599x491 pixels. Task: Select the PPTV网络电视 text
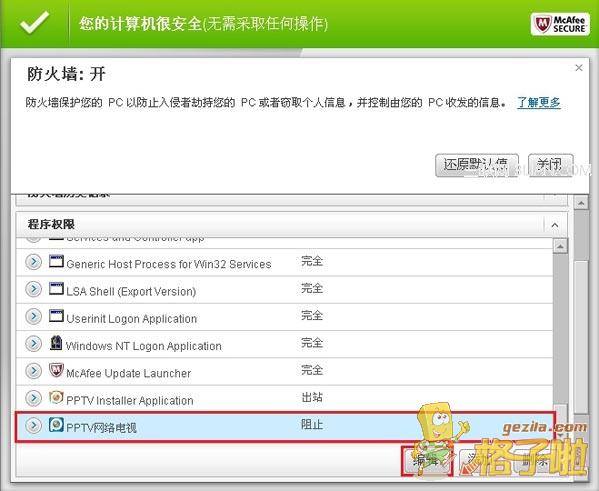pos(101,428)
